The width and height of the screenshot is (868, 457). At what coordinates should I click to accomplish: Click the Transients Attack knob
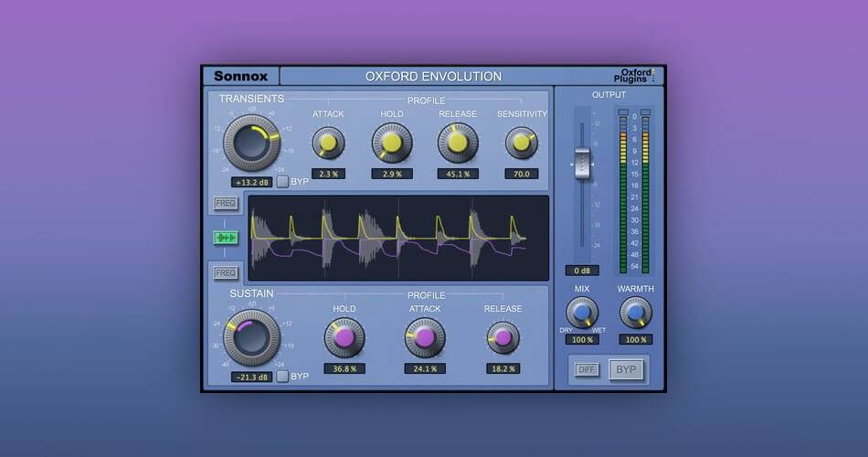[x=328, y=143]
